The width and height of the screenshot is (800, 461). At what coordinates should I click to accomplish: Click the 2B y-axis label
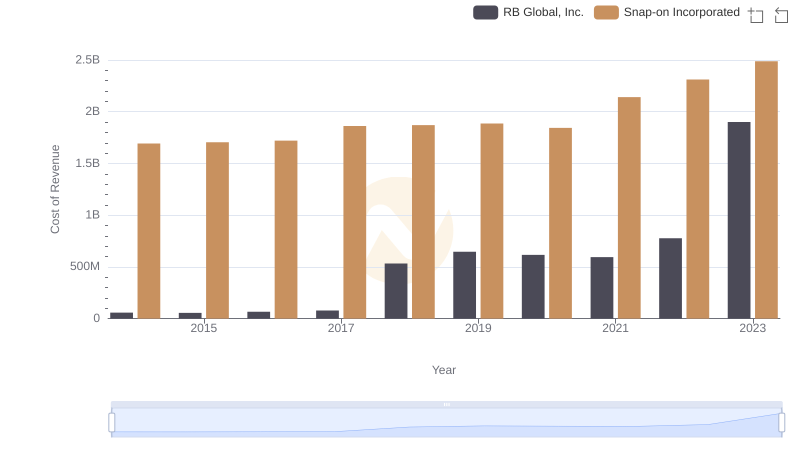pyautogui.click(x=93, y=111)
